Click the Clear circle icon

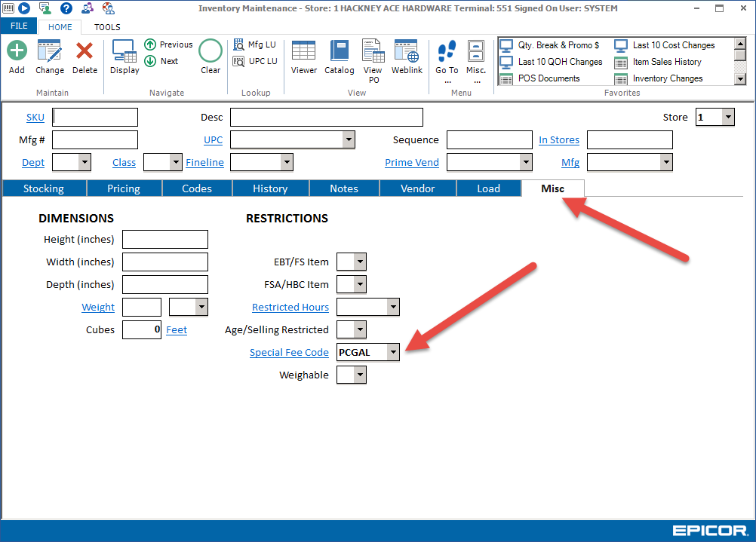[x=211, y=51]
